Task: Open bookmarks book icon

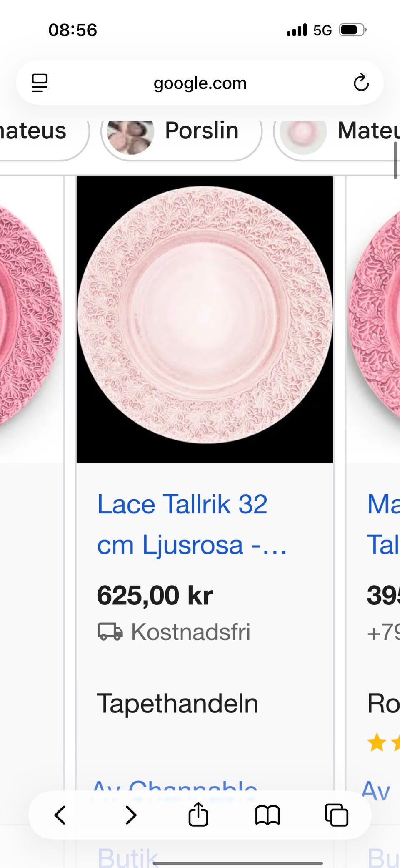Action: [267, 815]
